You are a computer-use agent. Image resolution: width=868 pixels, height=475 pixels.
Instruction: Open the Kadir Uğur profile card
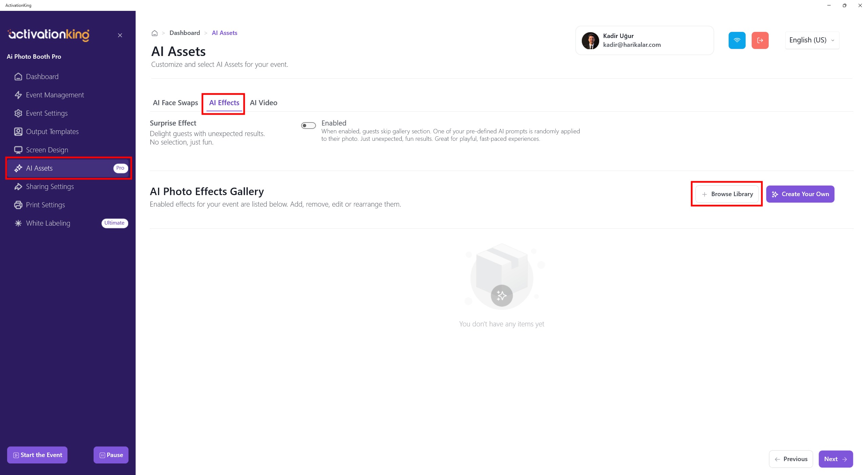pyautogui.click(x=644, y=40)
